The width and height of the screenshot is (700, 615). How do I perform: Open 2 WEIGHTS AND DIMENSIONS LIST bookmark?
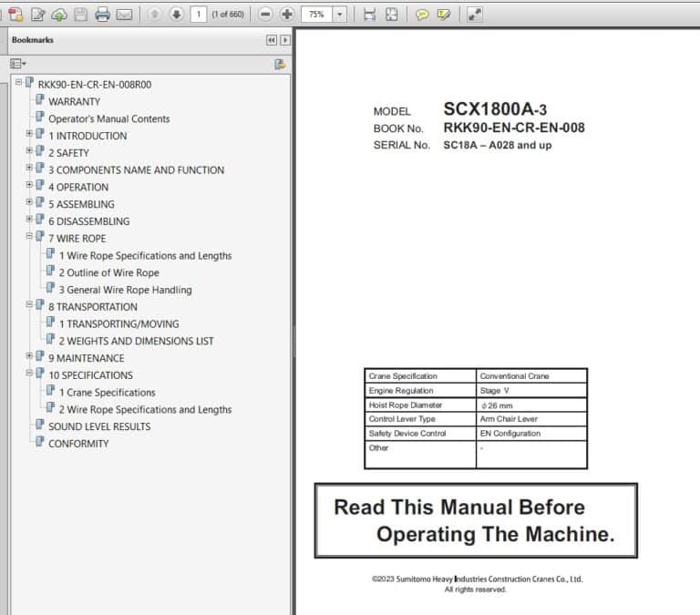click(x=136, y=342)
